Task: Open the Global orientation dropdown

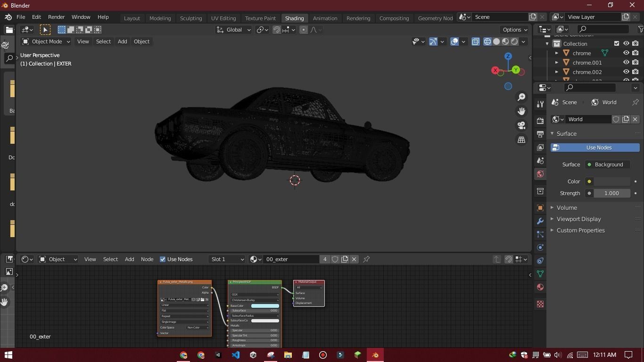Action: click(x=233, y=30)
